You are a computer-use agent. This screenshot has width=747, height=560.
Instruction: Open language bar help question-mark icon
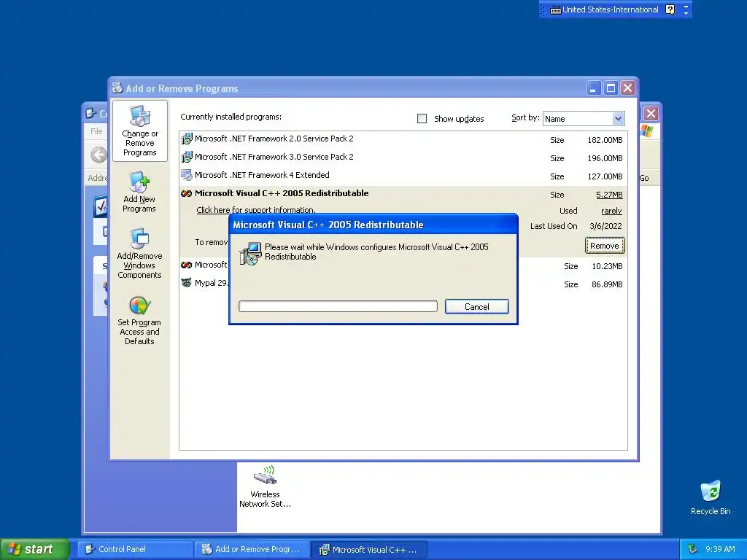pos(670,9)
